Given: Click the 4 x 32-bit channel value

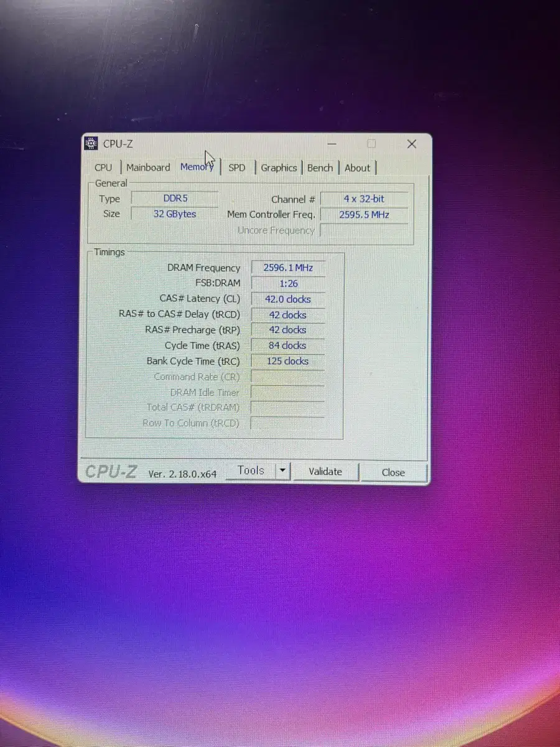Looking at the screenshot, I should [x=364, y=199].
